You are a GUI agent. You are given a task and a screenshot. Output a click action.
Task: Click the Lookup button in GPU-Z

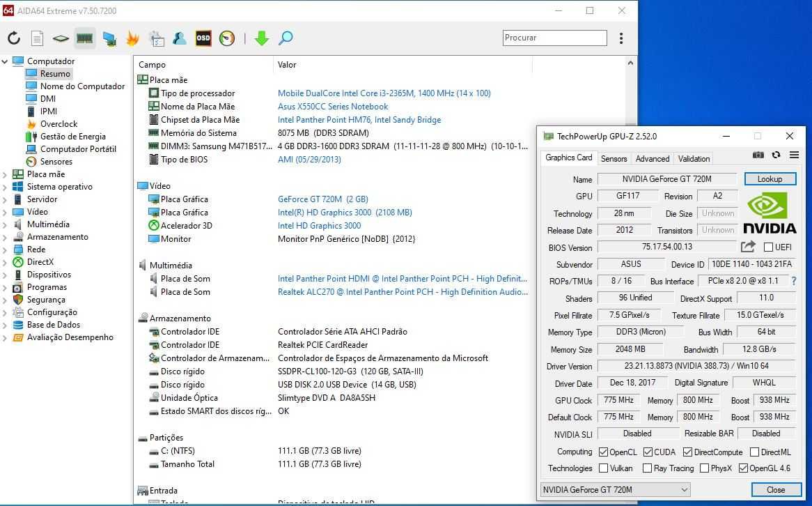[770, 179]
